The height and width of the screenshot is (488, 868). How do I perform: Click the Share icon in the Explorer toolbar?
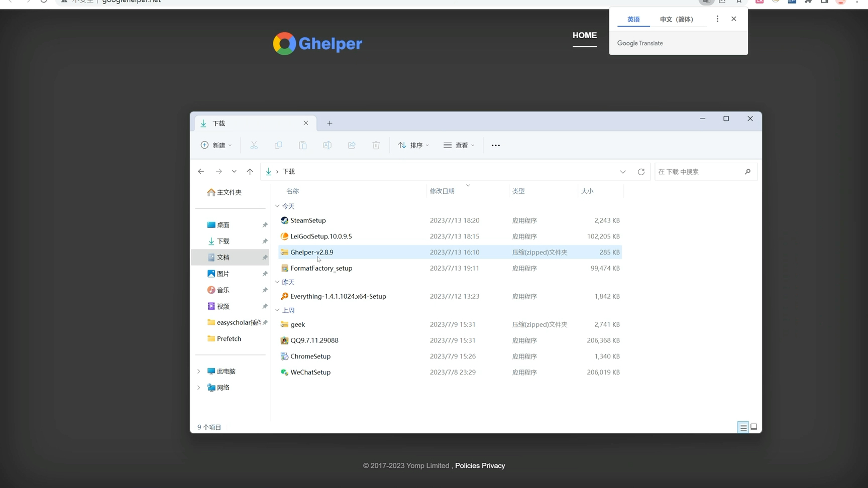pyautogui.click(x=352, y=145)
